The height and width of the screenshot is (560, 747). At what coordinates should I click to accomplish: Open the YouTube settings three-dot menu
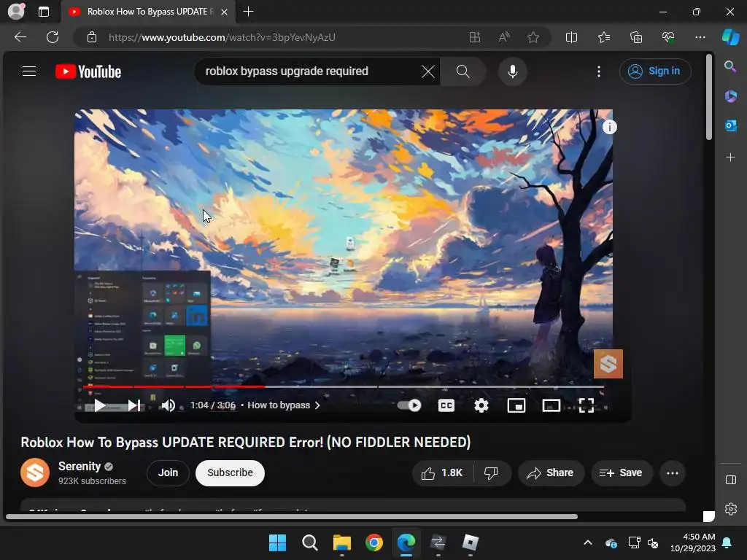pos(599,71)
